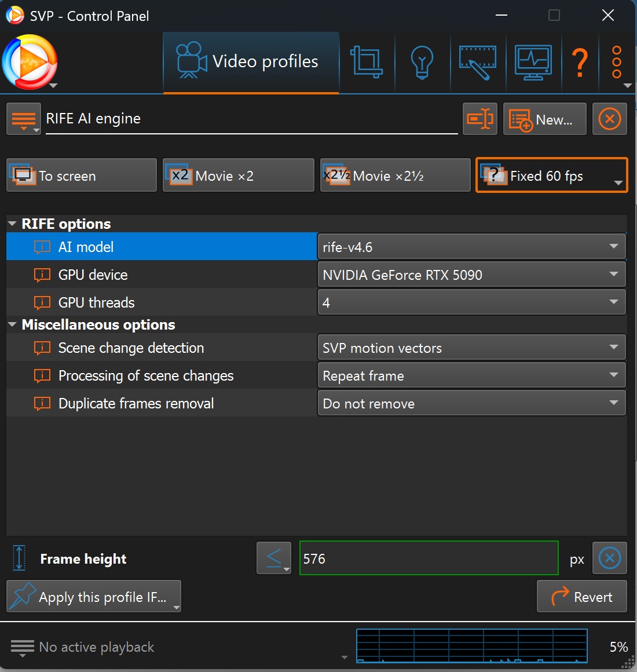Click New... profile button
The width and height of the screenshot is (637, 672).
pos(544,119)
